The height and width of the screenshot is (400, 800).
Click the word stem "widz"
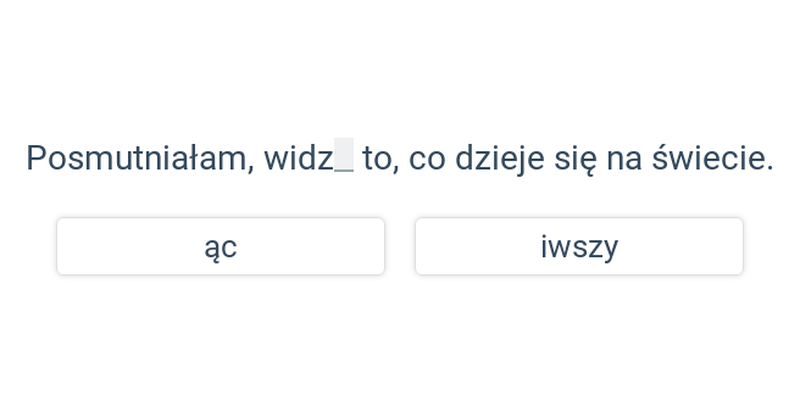[x=299, y=158]
